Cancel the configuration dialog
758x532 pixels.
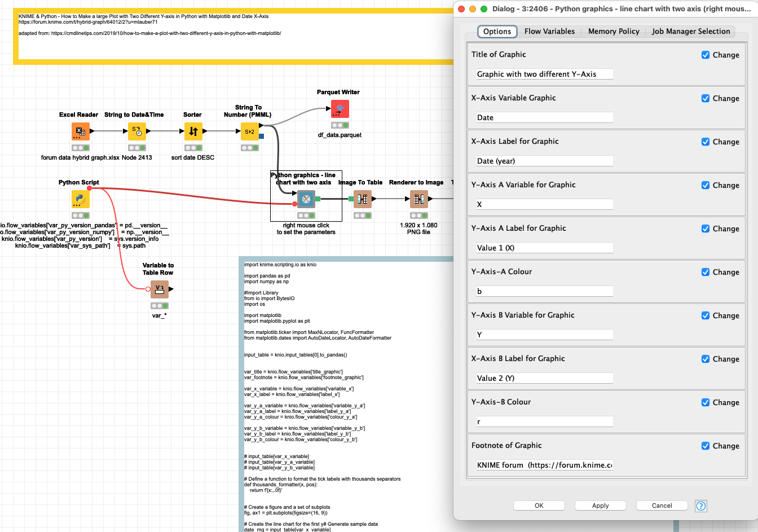662,505
